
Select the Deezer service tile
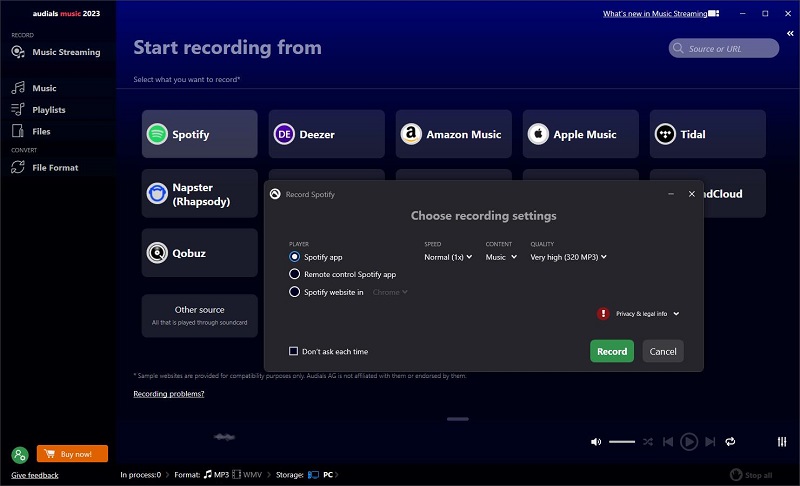(327, 134)
